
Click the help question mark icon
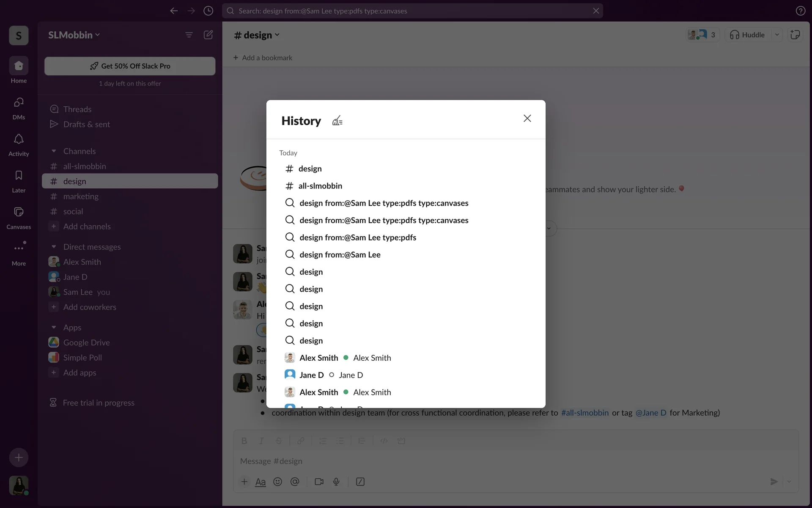800,11
